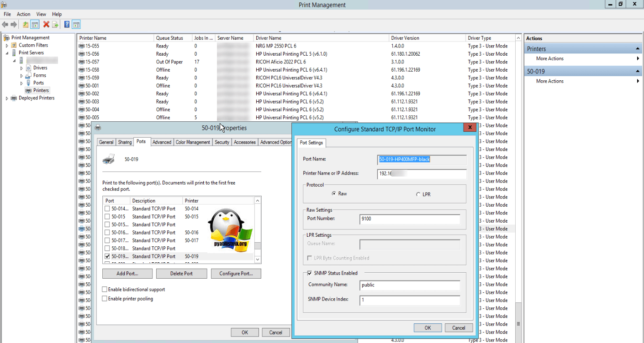Click the Up One Level folder toolbar icon
Image resolution: width=644 pixels, height=343 pixels.
tap(26, 25)
